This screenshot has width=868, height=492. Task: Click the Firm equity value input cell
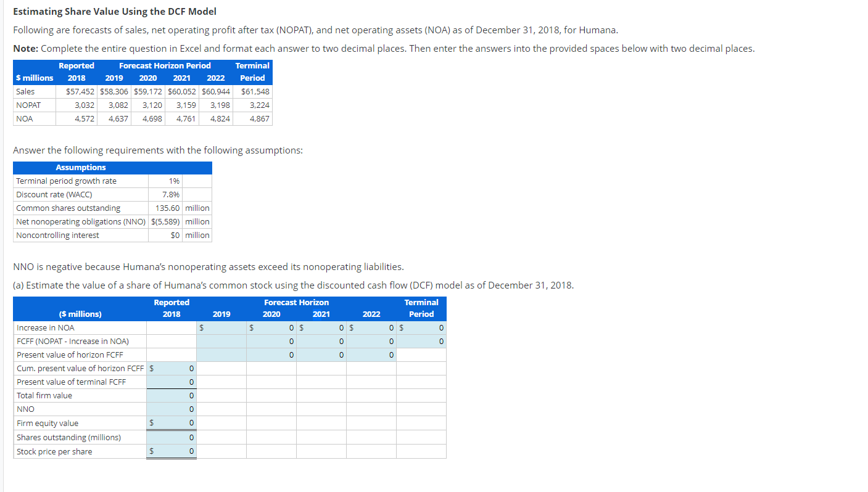(172, 423)
